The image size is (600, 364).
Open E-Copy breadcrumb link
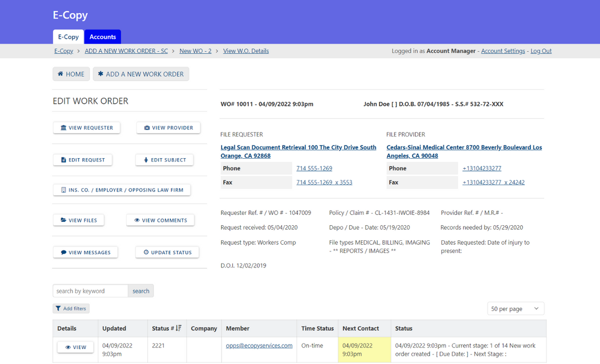pyautogui.click(x=63, y=51)
